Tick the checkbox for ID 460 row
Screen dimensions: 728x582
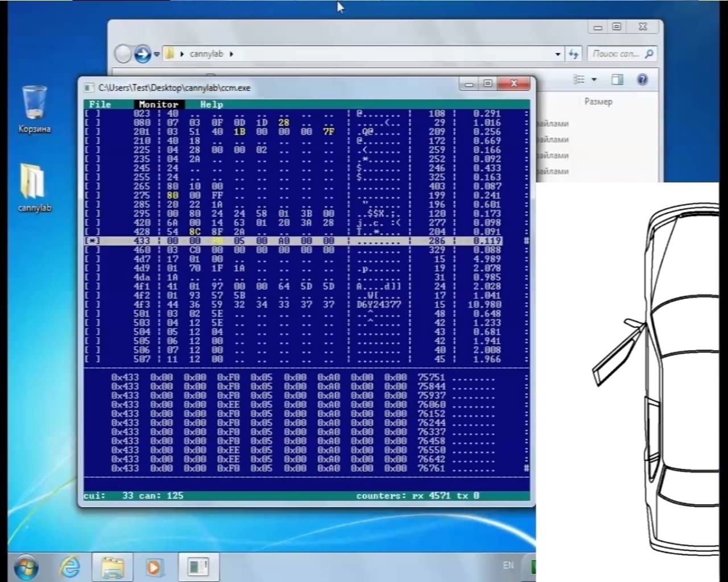coord(92,250)
